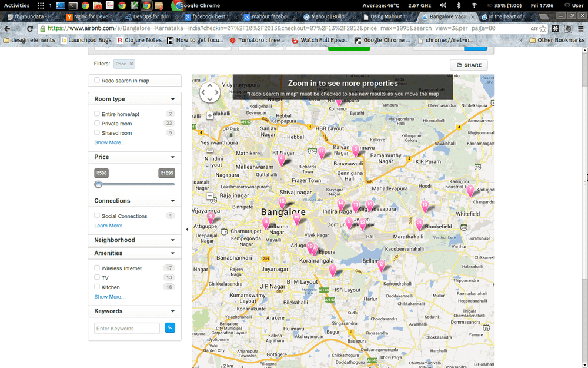Screen dimensions: 588x368
Task: Click Show More under Room type
Action: [x=110, y=142]
